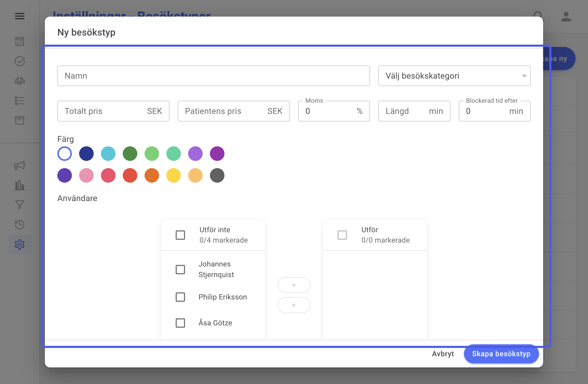Open the 'Välj besökskategori' dropdown
Image resolution: width=588 pixels, height=384 pixels.
[x=454, y=76]
